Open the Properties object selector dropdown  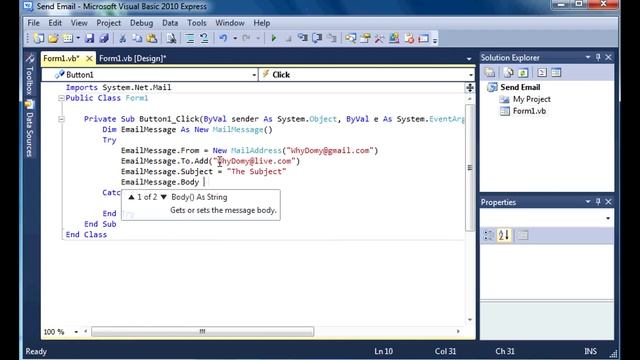point(608,218)
